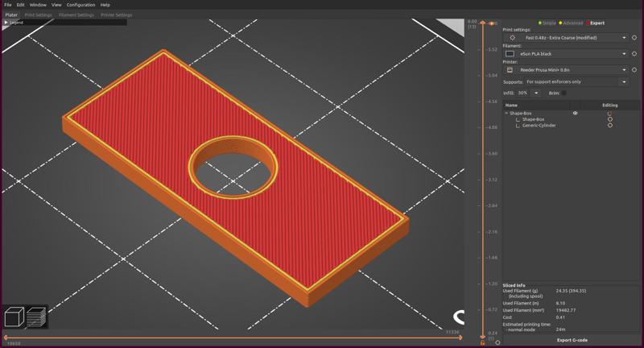Open printer preset edit gear icon
Image resolution: width=644 pixels, height=348 pixels.
[634, 70]
